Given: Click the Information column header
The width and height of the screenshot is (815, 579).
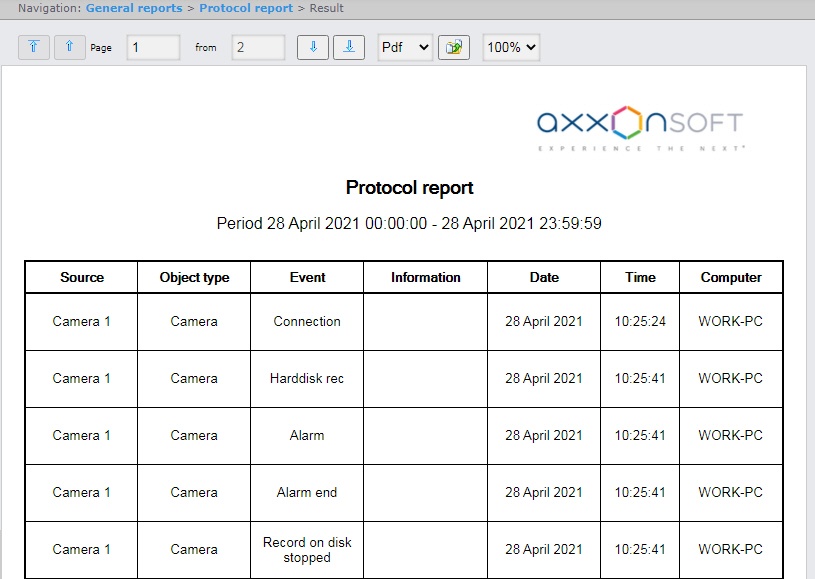Looking at the screenshot, I should pyautogui.click(x=426, y=278).
